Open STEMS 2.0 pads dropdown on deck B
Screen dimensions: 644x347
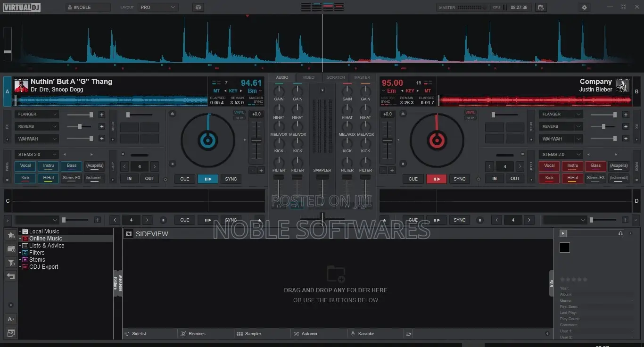561,154
